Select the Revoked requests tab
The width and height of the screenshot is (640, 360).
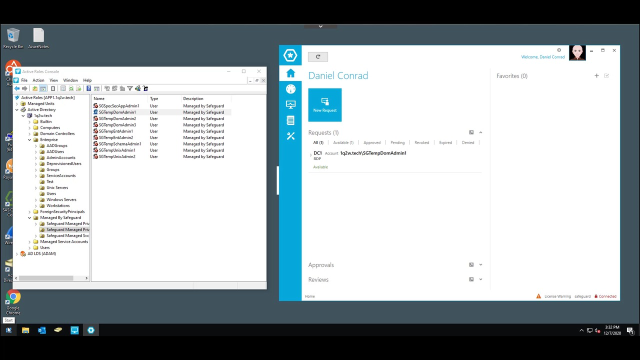coord(422,142)
